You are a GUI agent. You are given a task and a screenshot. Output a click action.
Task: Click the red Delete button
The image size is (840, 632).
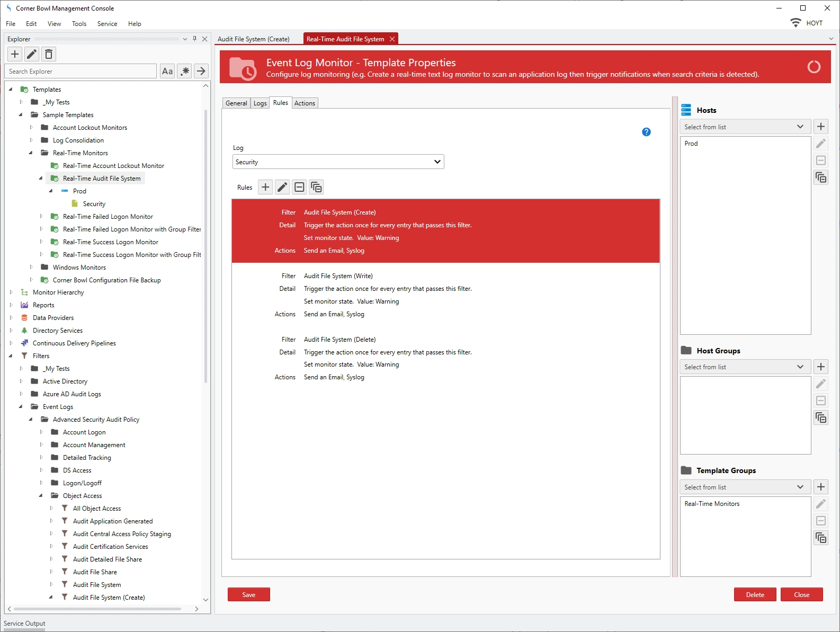[x=755, y=594]
